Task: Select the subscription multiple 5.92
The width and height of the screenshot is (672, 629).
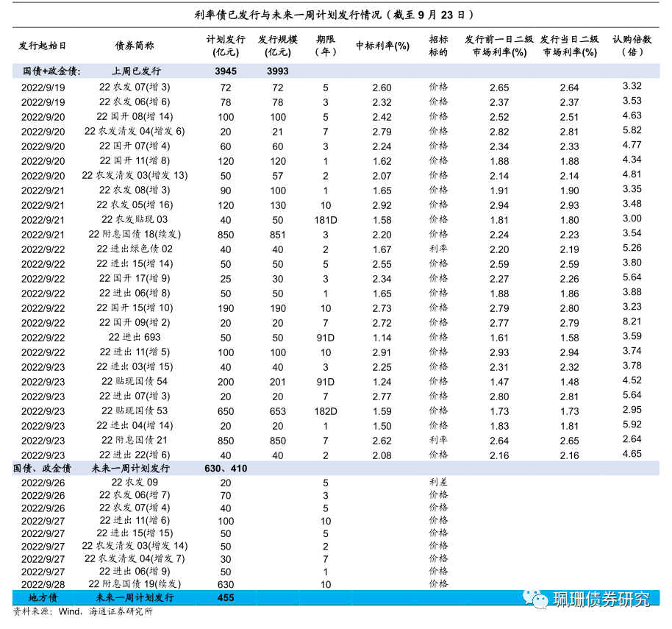Action: point(632,424)
